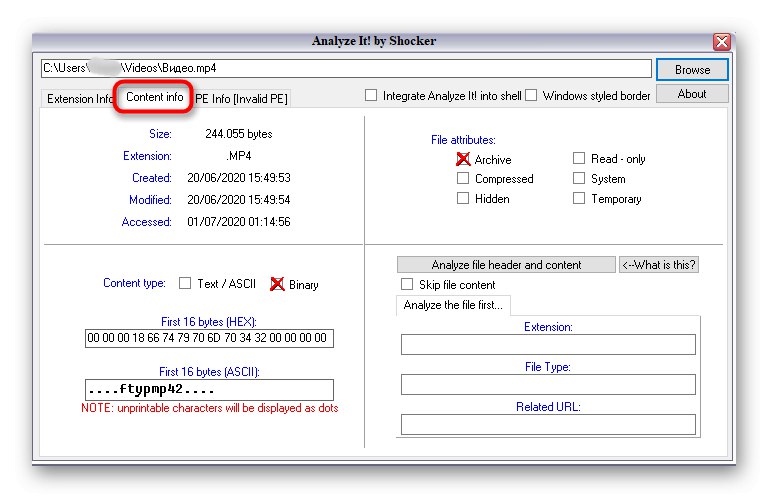The image size is (768, 498).
Task: Click the 'NOTE: unprintable characters' red text
Action: click(x=210, y=408)
